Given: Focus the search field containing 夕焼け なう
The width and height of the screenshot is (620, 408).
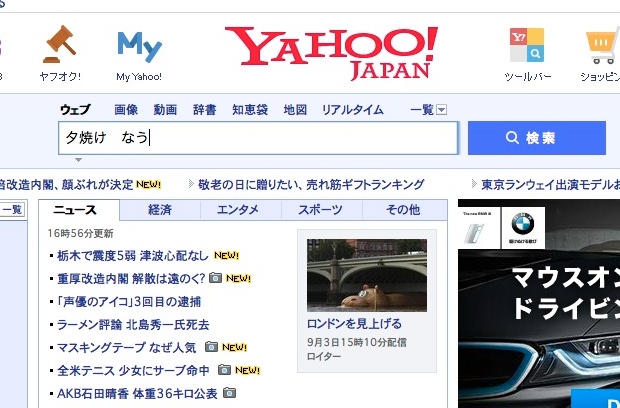Looking at the screenshot, I should pos(258,138).
